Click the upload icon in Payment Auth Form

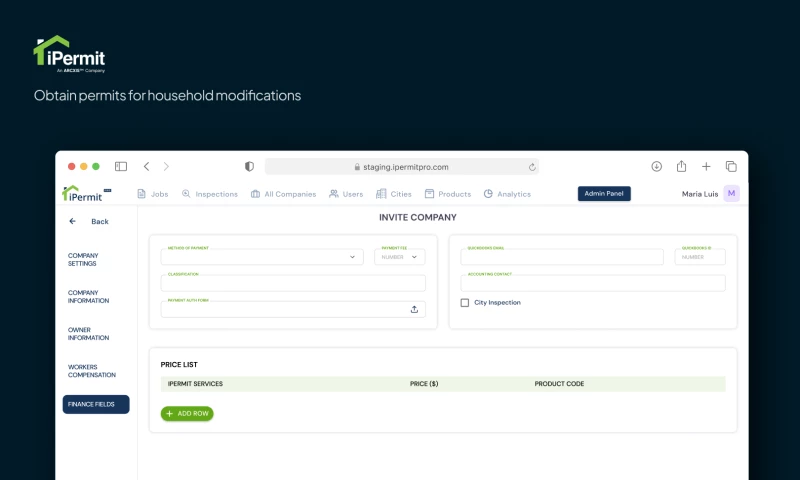(x=414, y=310)
